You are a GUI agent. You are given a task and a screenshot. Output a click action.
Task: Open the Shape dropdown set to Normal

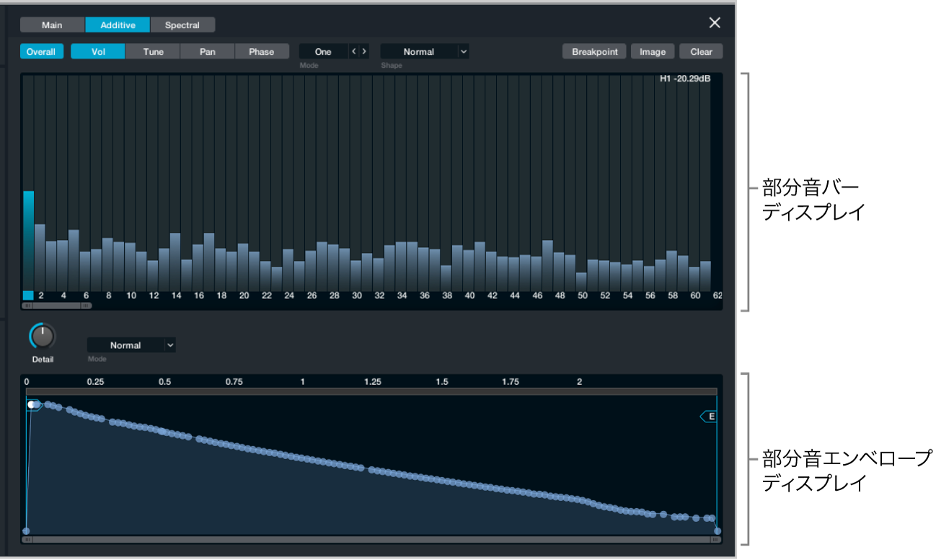coord(425,52)
